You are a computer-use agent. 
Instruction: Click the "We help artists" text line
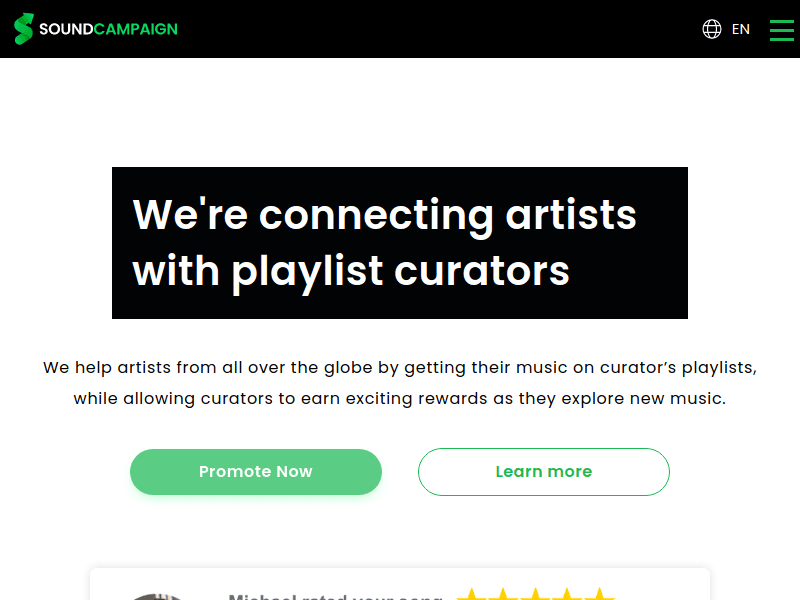pos(400,368)
